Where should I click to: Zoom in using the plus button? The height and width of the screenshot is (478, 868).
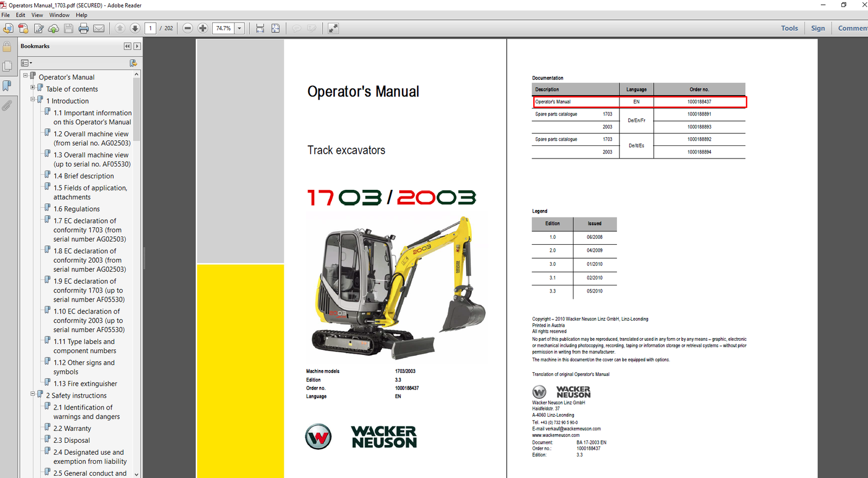click(x=203, y=28)
